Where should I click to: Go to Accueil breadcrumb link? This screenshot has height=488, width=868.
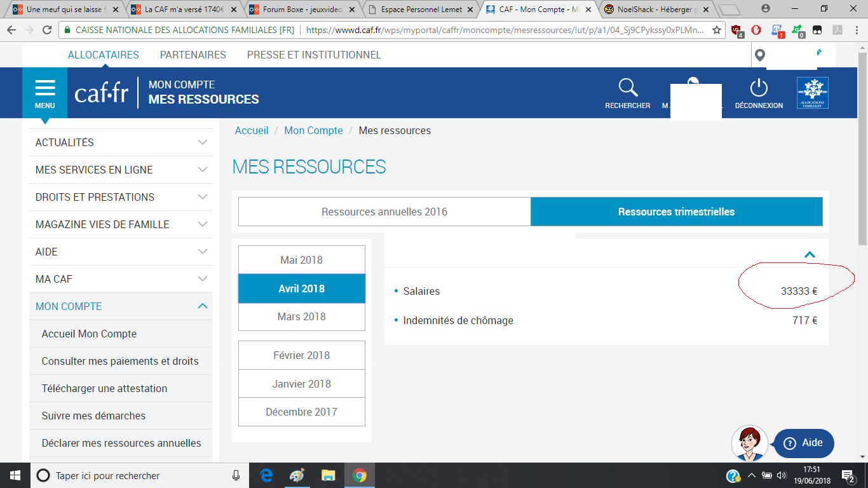coord(252,130)
